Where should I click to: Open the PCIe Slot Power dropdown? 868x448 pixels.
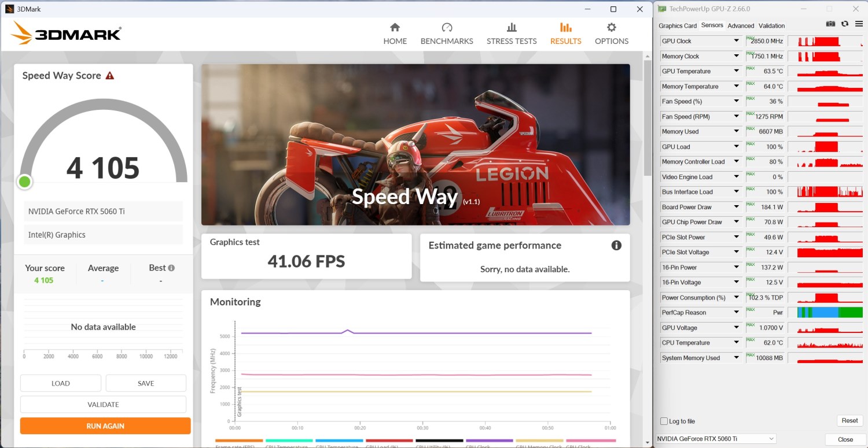click(737, 237)
